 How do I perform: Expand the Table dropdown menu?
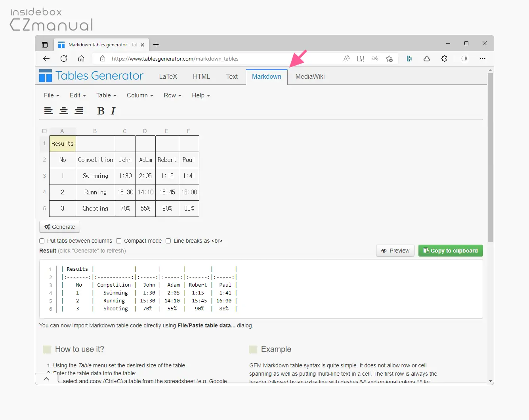[106, 95]
